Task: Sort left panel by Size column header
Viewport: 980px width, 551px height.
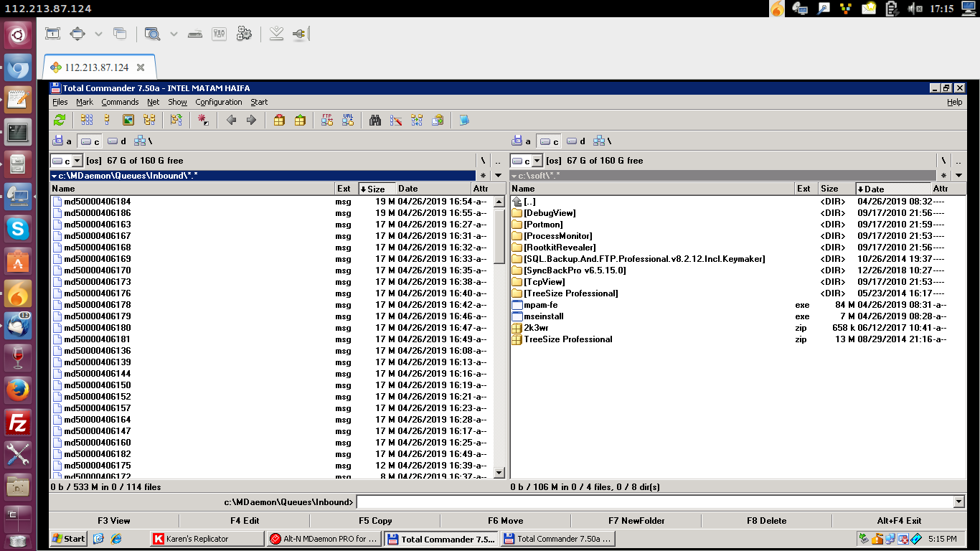Action: click(x=376, y=189)
